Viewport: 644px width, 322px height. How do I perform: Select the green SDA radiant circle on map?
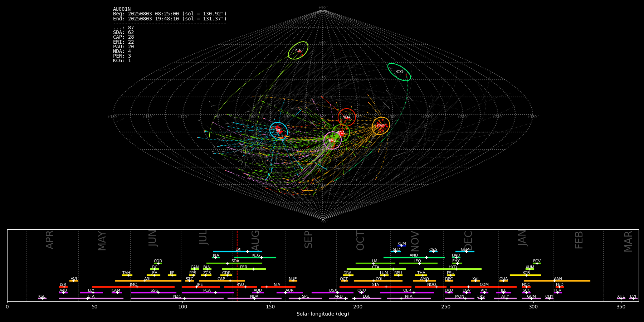[x=341, y=133]
